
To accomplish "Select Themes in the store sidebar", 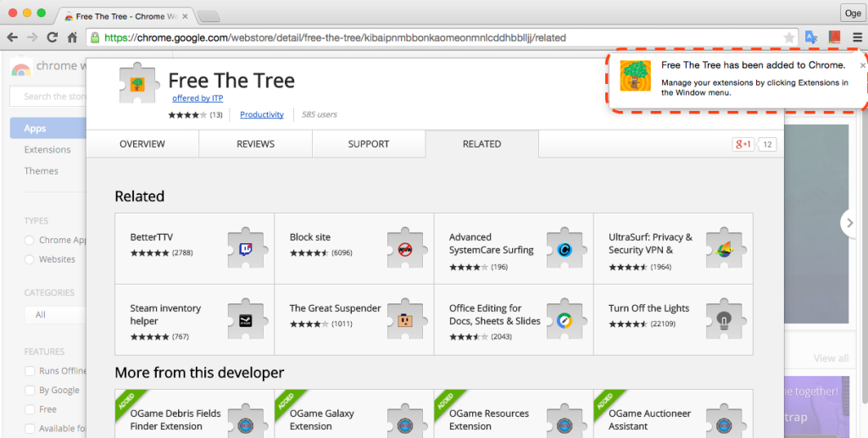I will [41, 171].
